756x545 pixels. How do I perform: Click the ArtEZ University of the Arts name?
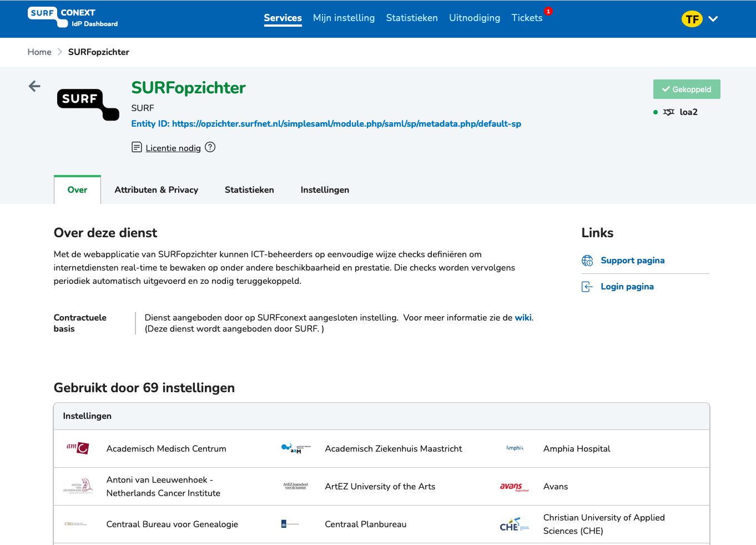click(380, 487)
